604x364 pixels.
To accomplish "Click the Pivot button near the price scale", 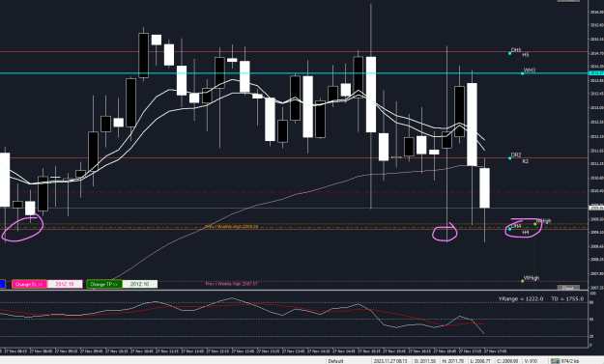I will point(568,288).
